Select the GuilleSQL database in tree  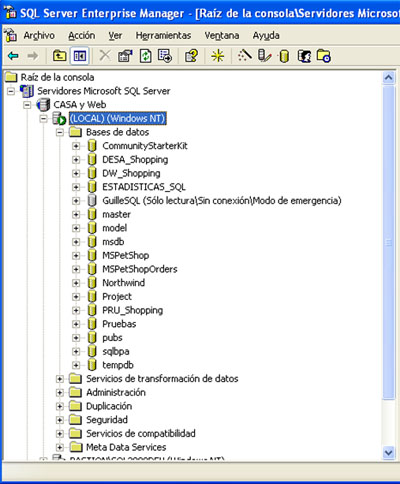(x=222, y=201)
